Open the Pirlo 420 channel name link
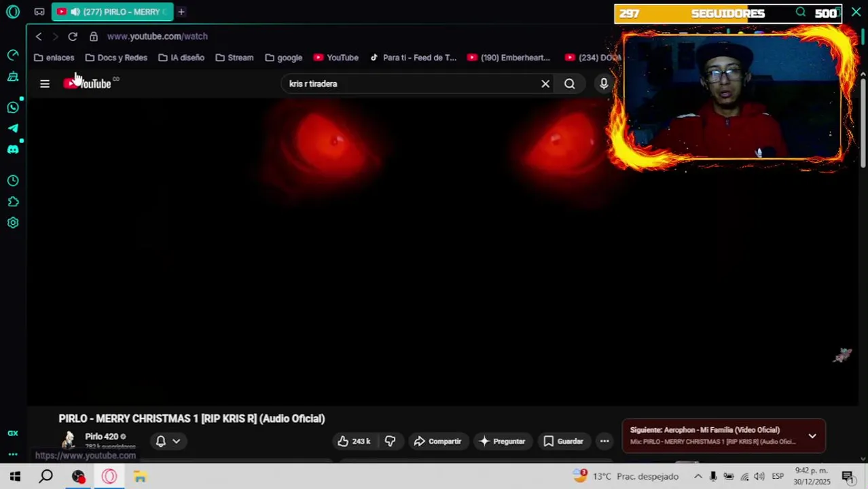 coord(101,437)
